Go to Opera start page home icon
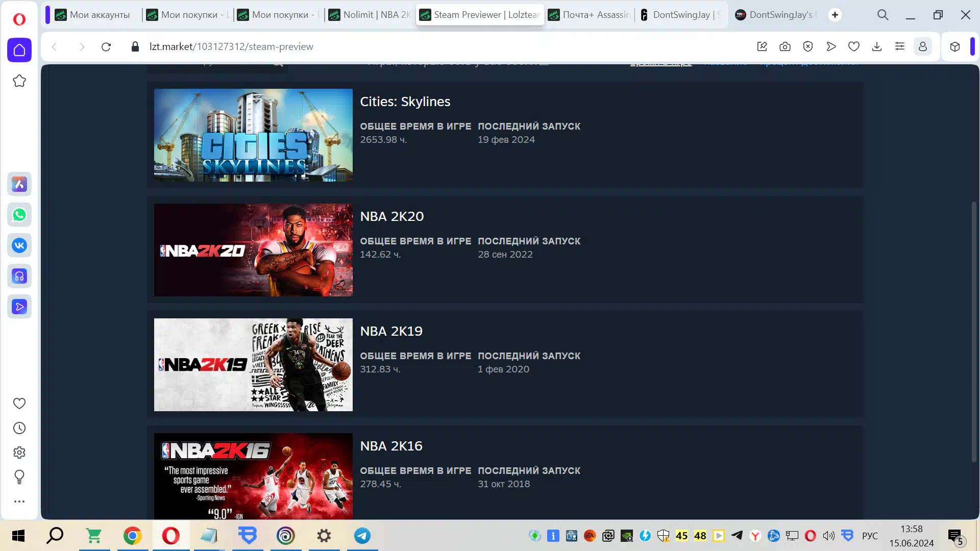The image size is (980, 551). (19, 50)
